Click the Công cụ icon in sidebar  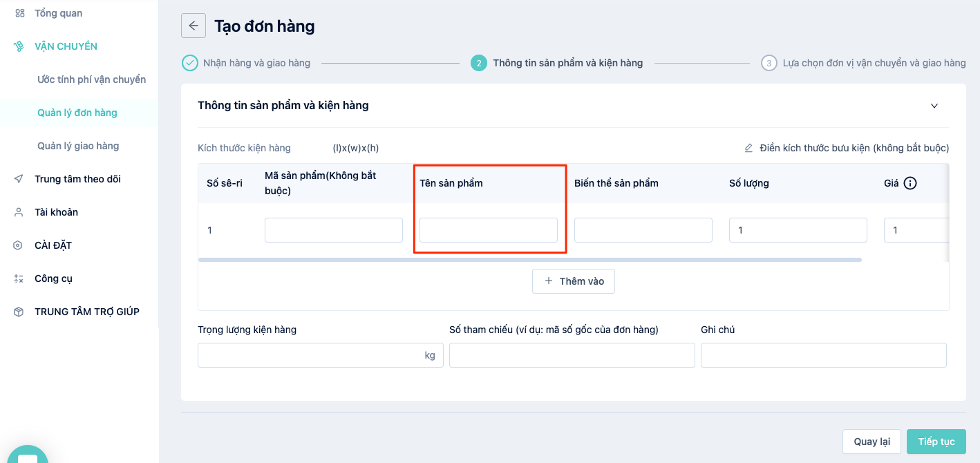coord(19,278)
